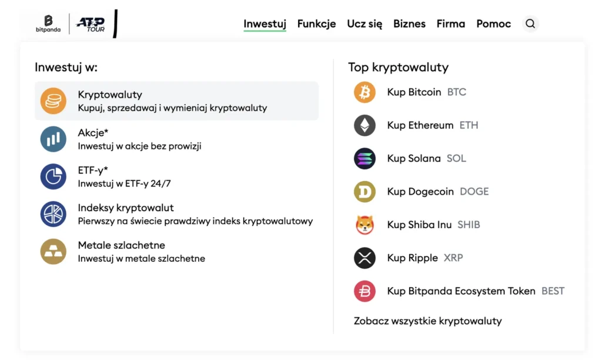Click the Ripple XRP icon
This screenshot has width=602, height=364.
(x=364, y=258)
